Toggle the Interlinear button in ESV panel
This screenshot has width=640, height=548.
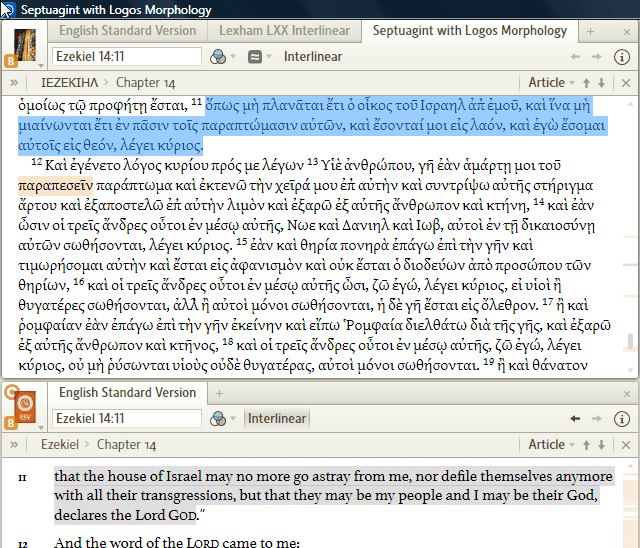click(277, 419)
